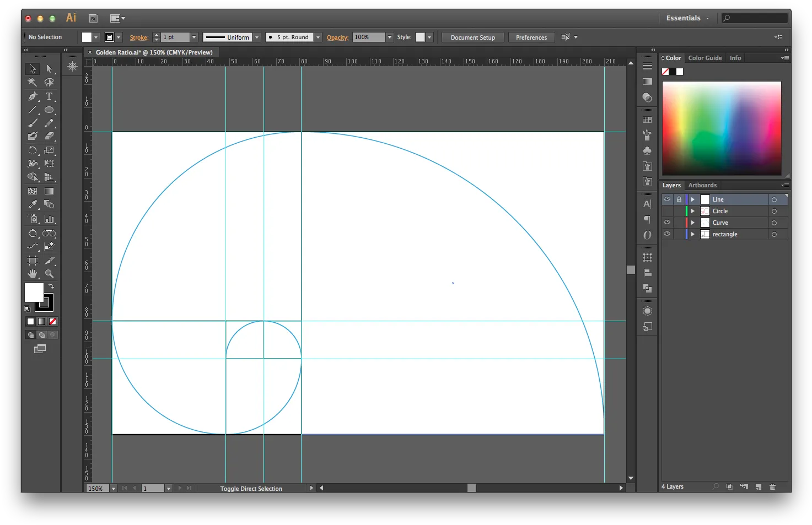Activate the Hand tool
Image resolution: width=812 pixels, height=525 pixels.
click(33, 274)
